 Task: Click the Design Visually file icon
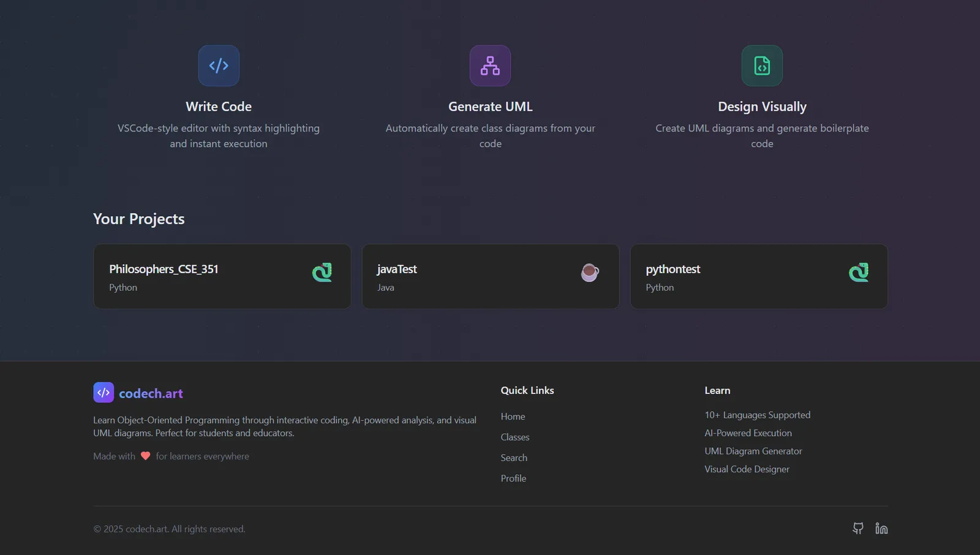click(x=762, y=66)
